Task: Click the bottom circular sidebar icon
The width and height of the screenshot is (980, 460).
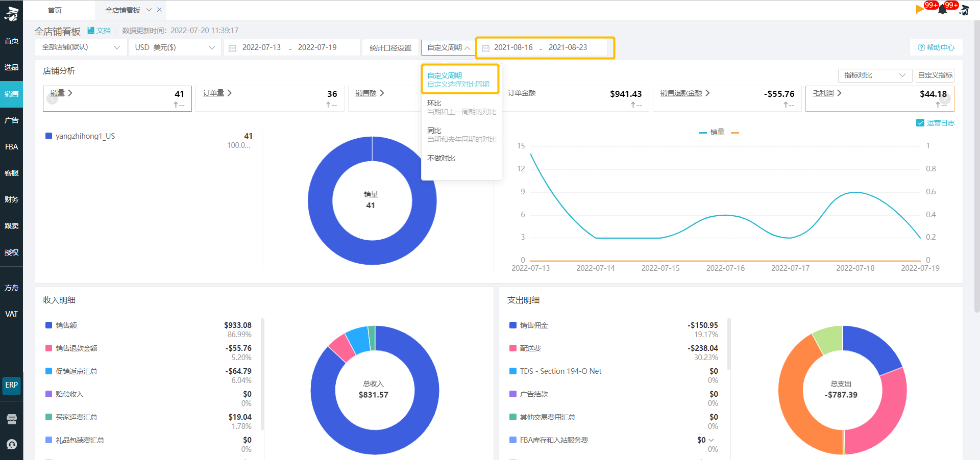Action: click(x=11, y=445)
